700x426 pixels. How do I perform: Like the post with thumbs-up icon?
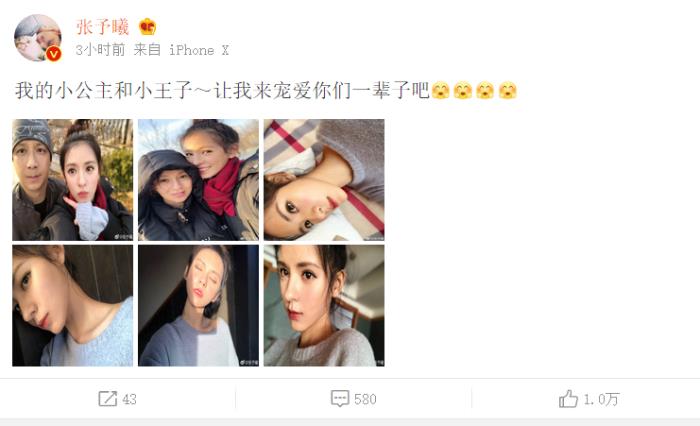[x=568, y=398]
